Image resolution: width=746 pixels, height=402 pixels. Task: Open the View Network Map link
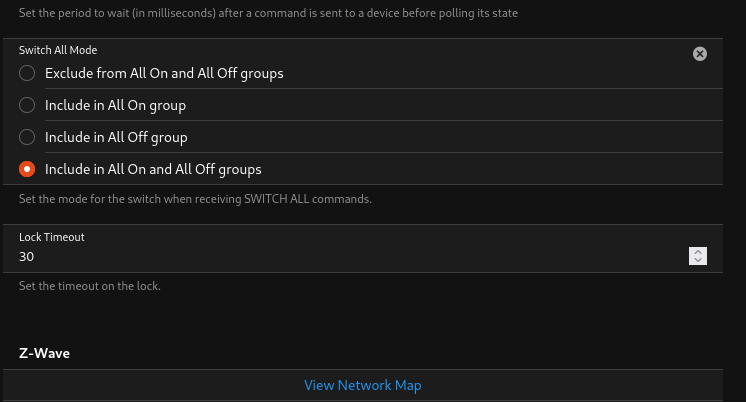[x=363, y=385]
